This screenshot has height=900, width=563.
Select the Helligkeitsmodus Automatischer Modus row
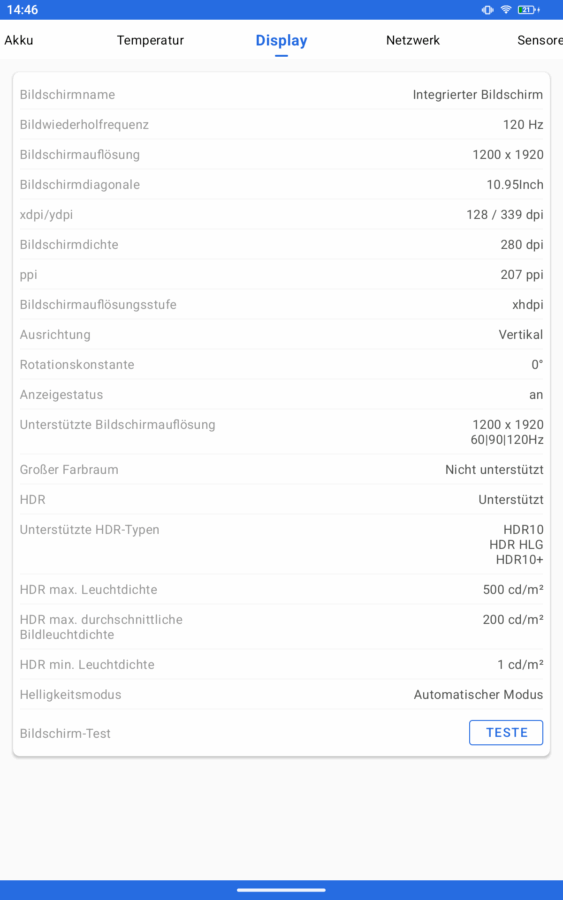281,695
